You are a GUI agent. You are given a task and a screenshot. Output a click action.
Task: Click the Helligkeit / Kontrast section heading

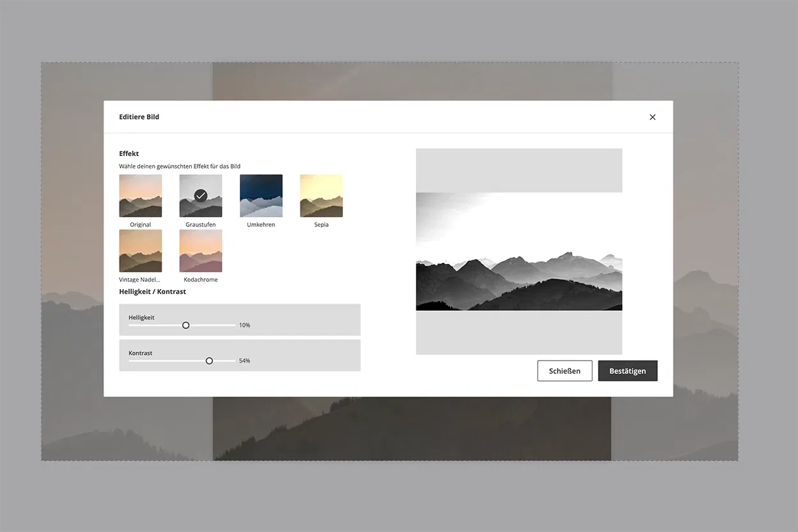(152, 292)
